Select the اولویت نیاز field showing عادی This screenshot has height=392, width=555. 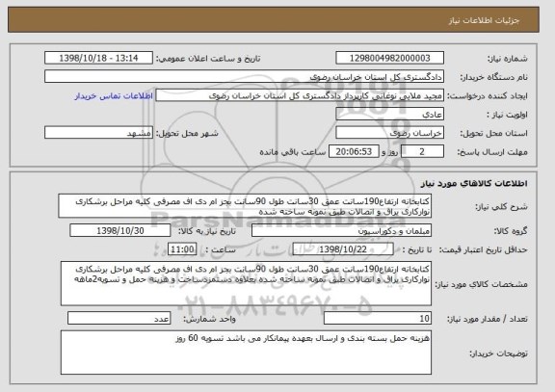(x=389, y=115)
